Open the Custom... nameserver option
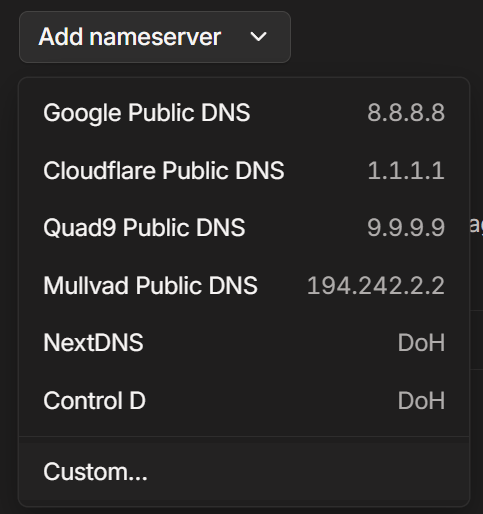Image resolution: width=483 pixels, height=514 pixels. [244, 472]
